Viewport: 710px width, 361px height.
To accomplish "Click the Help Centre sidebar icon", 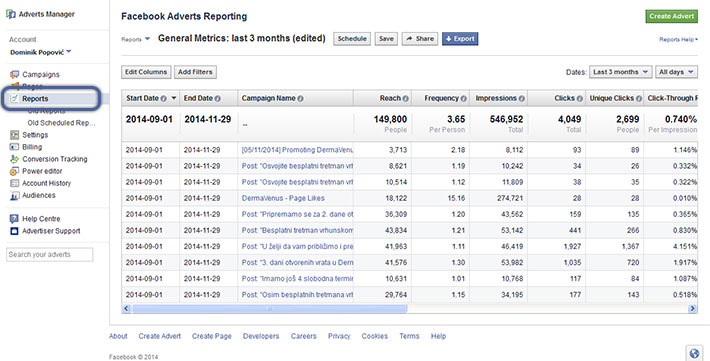I will coord(14,219).
